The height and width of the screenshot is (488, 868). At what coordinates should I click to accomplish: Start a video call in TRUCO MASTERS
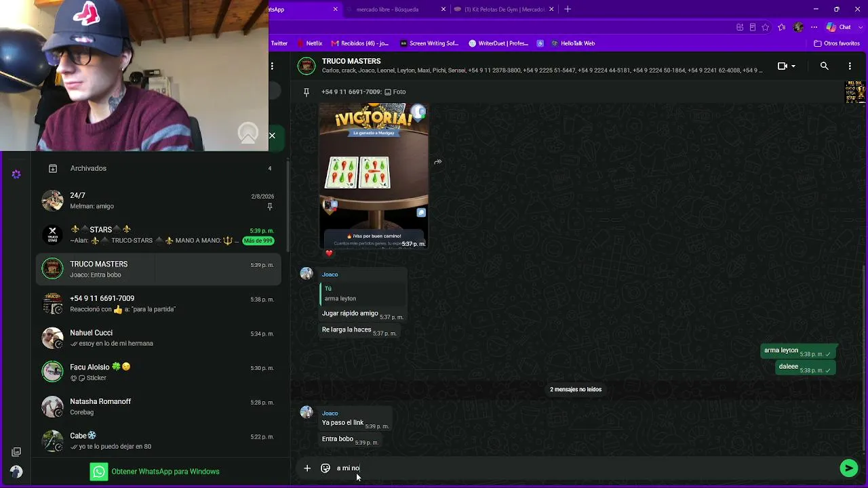(x=782, y=66)
